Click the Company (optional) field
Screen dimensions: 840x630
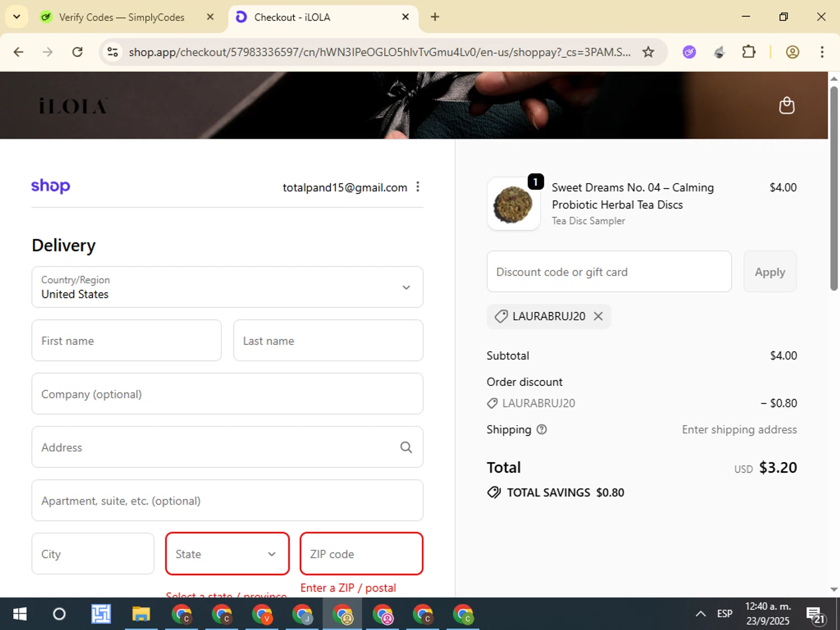point(227,394)
